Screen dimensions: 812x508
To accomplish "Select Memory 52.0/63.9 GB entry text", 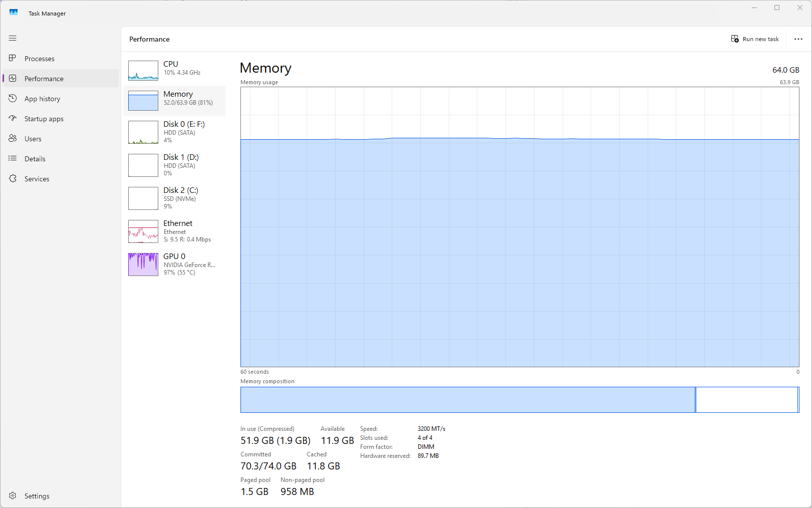I will pyautogui.click(x=188, y=98).
